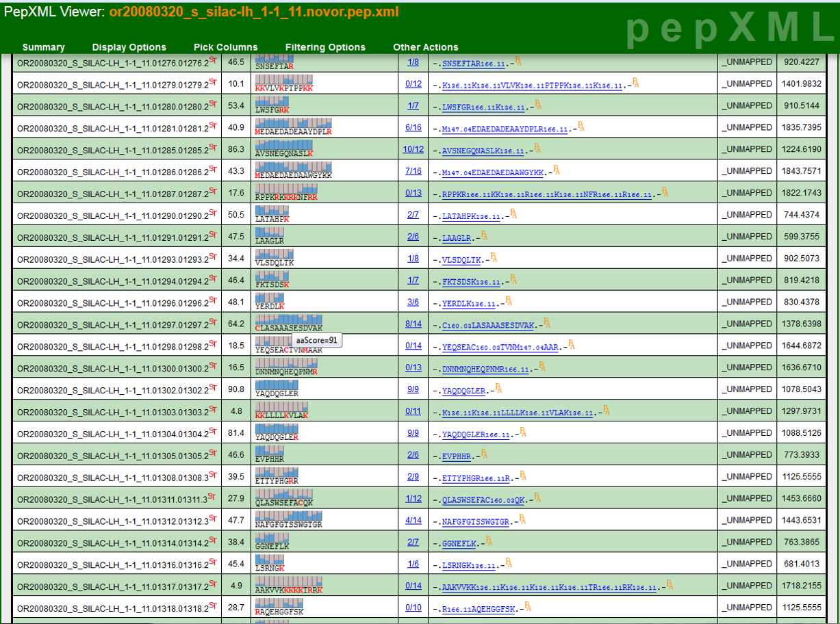Viewport: 840px width, 624px height.
Task: Click PeptideAtlas icon for C160.03LASAAASESDVAK peptide
Action: click(x=547, y=323)
